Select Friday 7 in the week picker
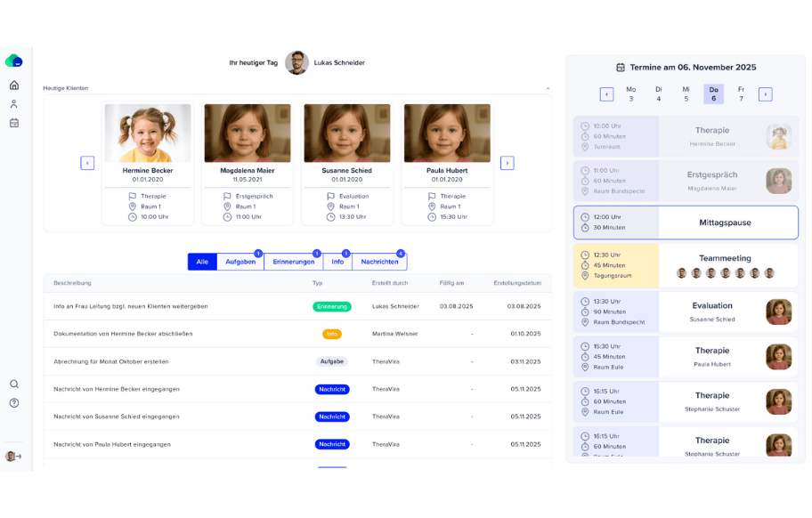The width and height of the screenshot is (812, 518). pyautogui.click(x=741, y=93)
